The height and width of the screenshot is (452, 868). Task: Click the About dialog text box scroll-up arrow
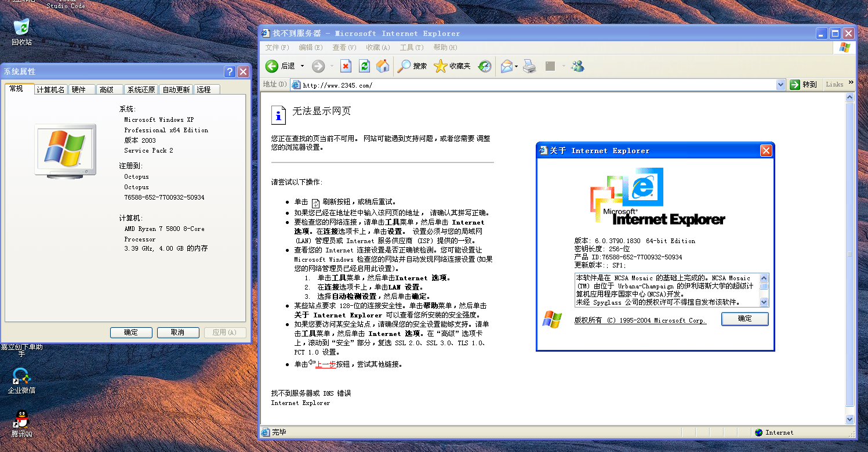[x=764, y=278]
